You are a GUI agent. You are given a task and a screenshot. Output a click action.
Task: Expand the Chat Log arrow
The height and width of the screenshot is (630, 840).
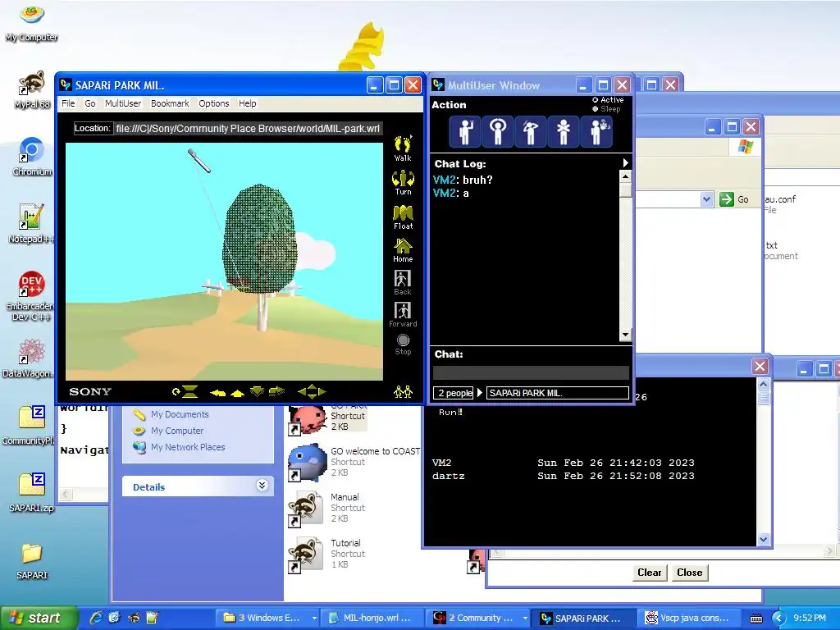(625, 163)
